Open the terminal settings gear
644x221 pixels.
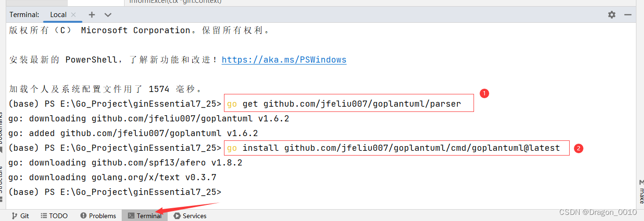point(612,15)
